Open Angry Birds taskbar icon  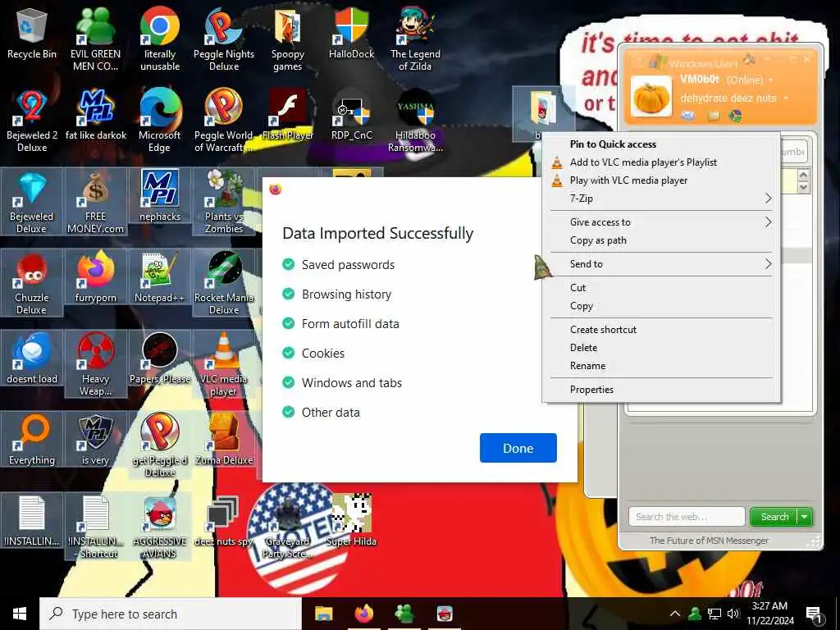tap(445, 614)
